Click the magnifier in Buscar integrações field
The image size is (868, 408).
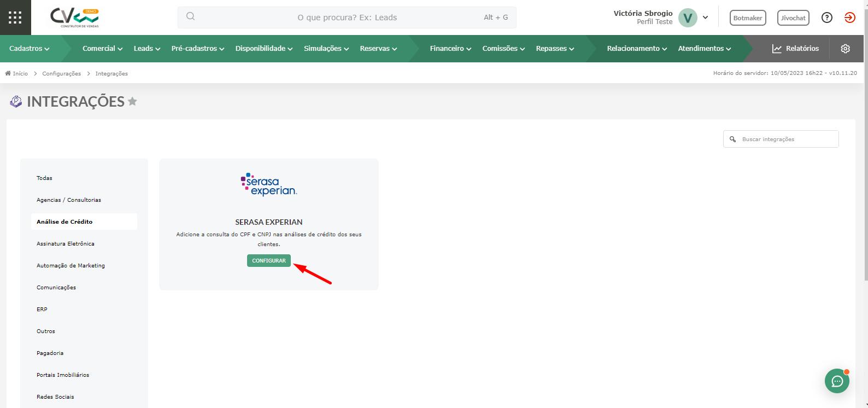732,139
